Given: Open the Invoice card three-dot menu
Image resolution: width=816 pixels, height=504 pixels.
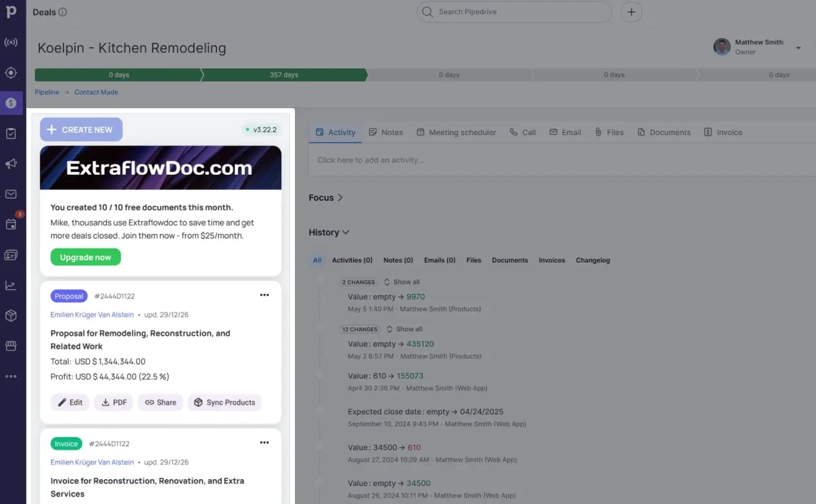Looking at the screenshot, I should click(x=264, y=443).
